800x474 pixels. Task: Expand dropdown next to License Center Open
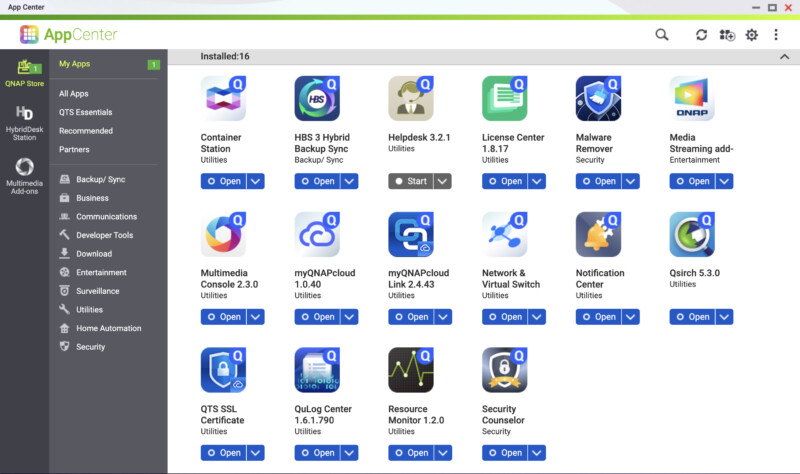[537, 181]
